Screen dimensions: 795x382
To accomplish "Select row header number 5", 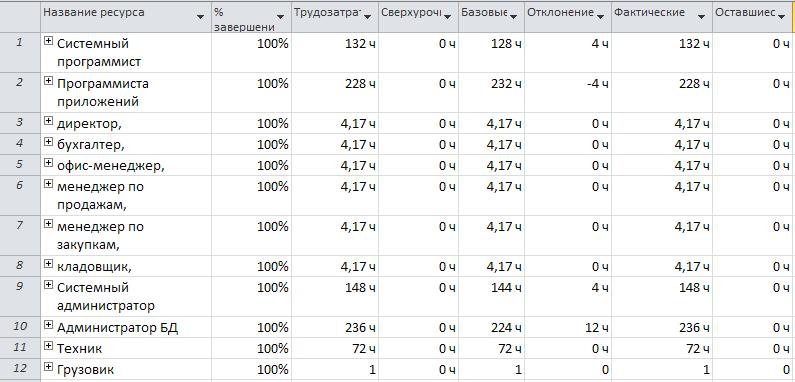I will pos(20,165).
